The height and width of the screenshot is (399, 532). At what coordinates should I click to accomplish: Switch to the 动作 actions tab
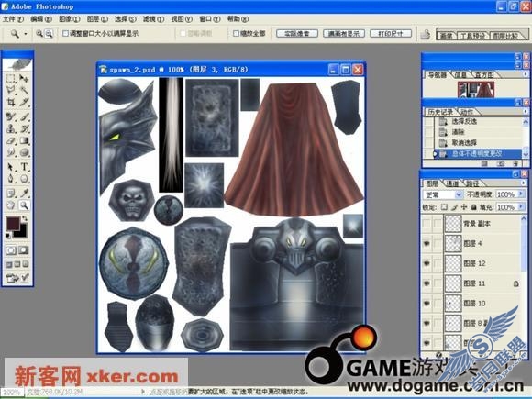click(x=467, y=112)
